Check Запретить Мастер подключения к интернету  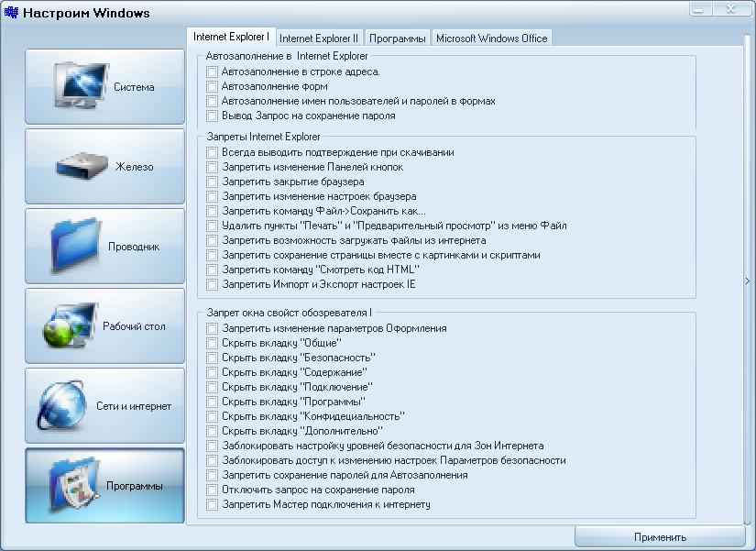click(212, 504)
